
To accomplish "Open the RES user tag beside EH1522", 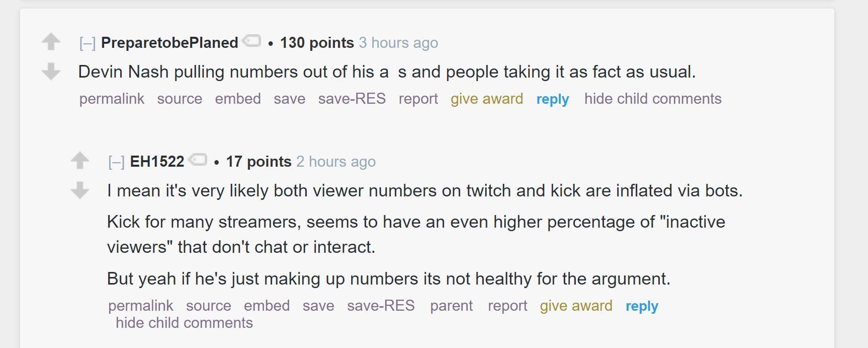I will 199,160.
